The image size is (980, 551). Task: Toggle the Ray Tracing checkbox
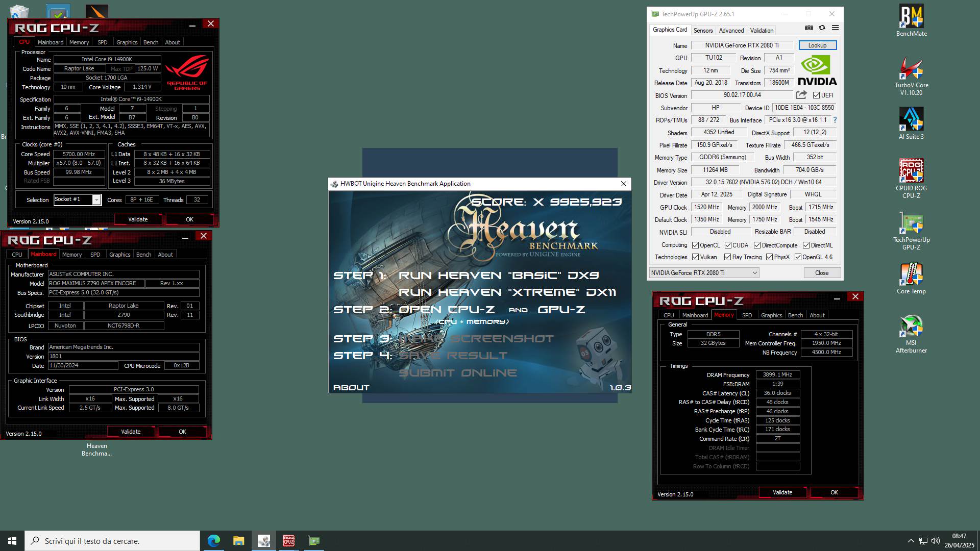pos(727,257)
